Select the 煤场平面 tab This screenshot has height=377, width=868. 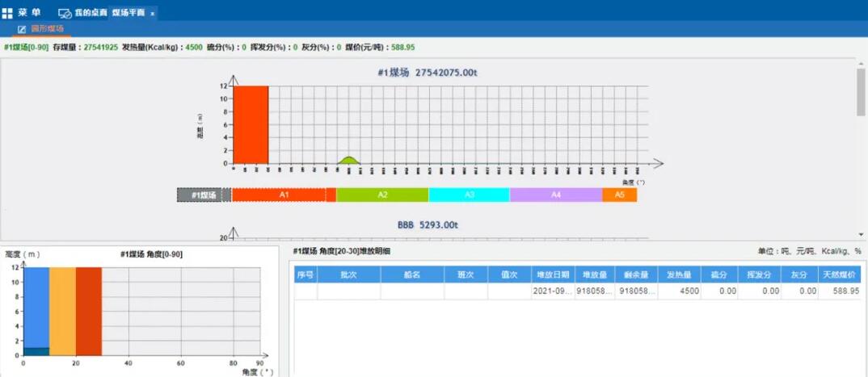128,14
